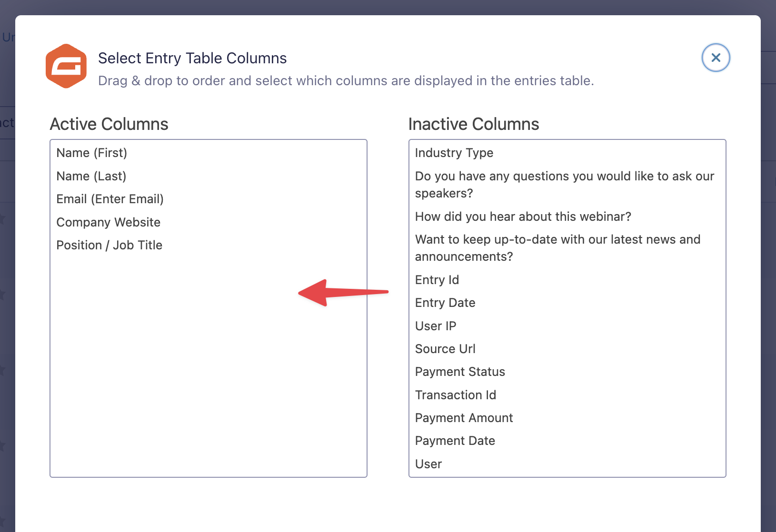
Task: Select How did you hear about webinar
Action: [x=523, y=217]
